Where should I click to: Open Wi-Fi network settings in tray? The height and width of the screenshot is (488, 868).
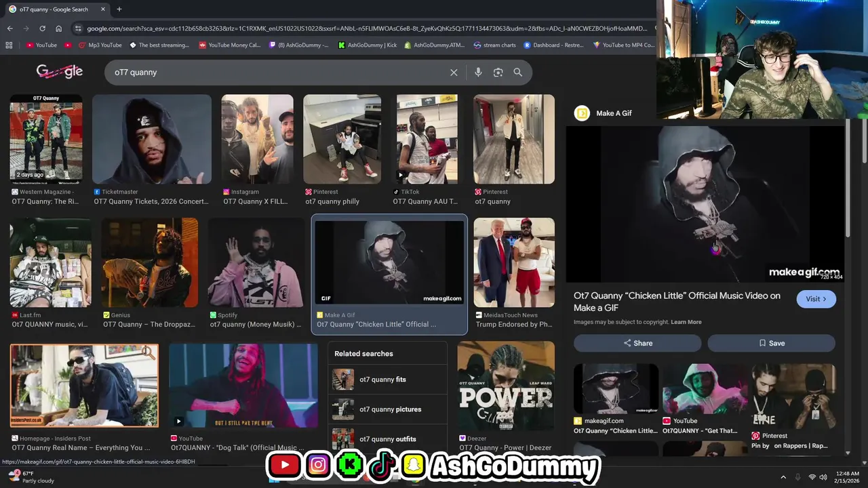[x=812, y=477]
